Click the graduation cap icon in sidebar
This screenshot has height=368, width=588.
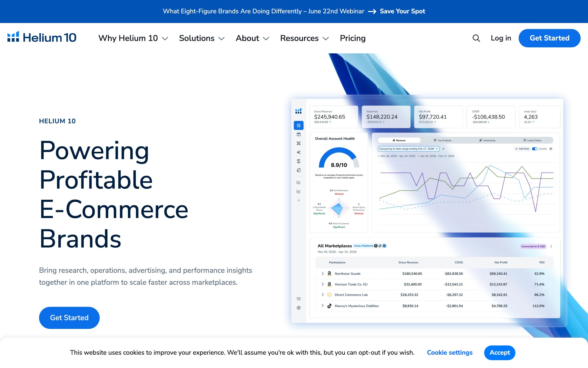point(299,161)
